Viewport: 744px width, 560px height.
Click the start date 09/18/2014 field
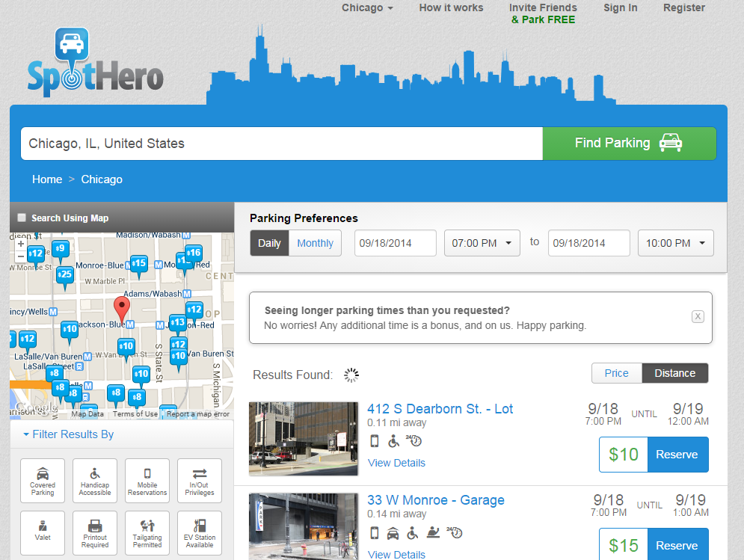[396, 243]
